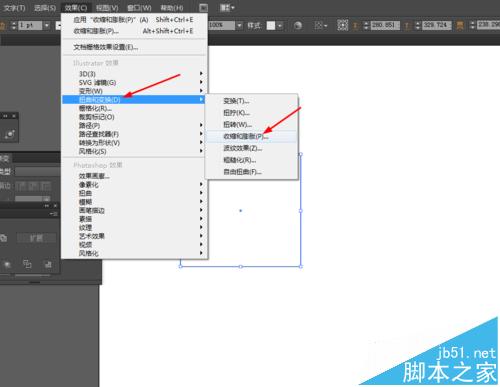Click the 扩展 button in the left panel
Screen dimensions: 500x387
coord(36,238)
